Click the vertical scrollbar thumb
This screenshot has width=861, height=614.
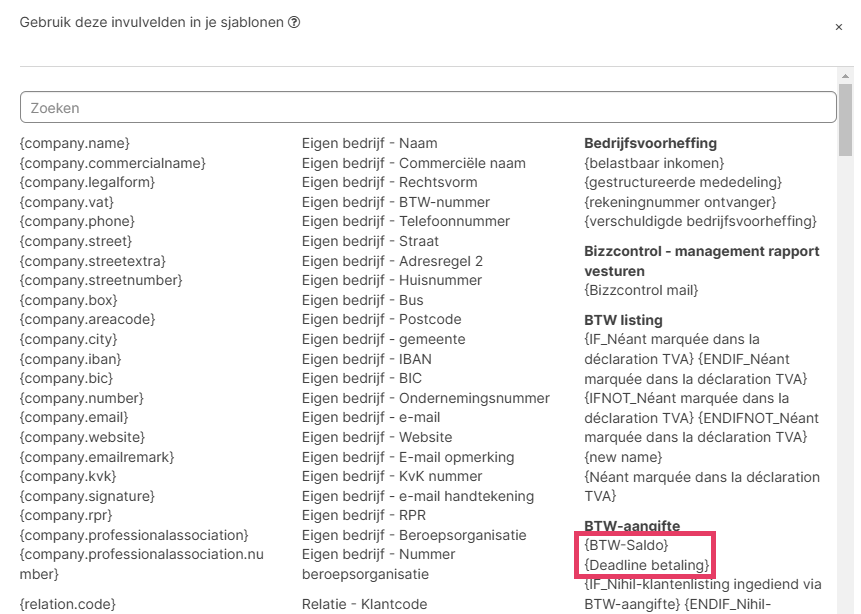click(846, 120)
